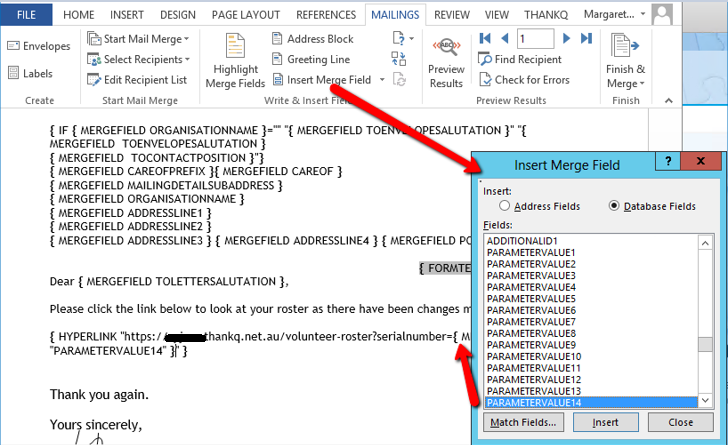Click the Preview Results icon
Screen dimensions: 728x445
446,60
